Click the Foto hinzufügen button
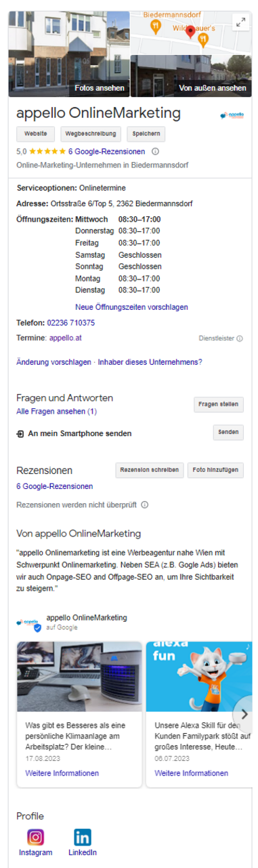The width and height of the screenshot is (258, 868). pyautogui.click(x=215, y=470)
